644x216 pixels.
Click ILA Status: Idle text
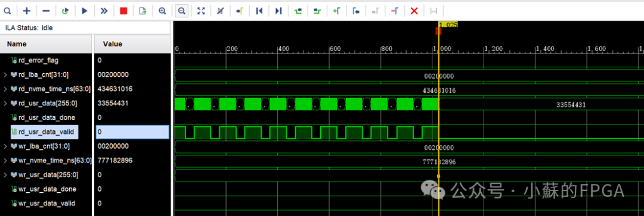pyautogui.click(x=29, y=29)
